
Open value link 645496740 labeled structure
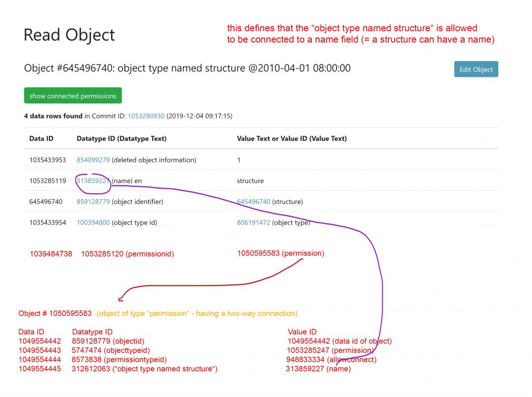pyautogui.click(x=254, y=202)
